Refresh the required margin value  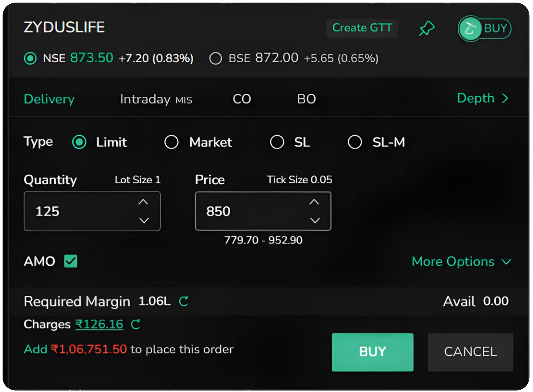coord(184,301)
